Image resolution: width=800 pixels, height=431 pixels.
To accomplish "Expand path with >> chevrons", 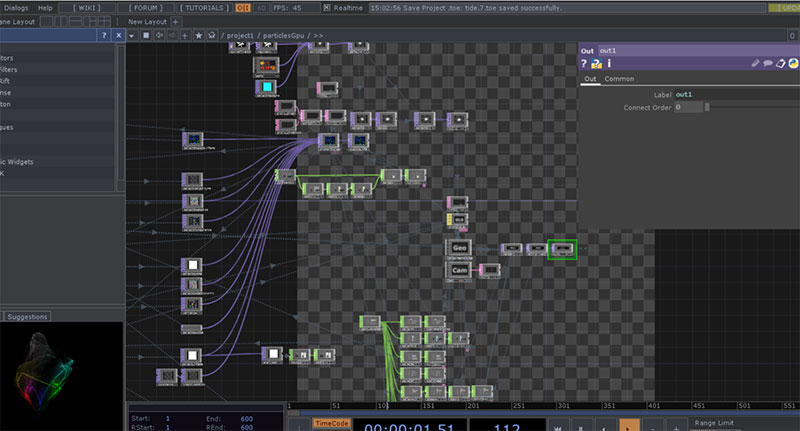I will (318, 35).
